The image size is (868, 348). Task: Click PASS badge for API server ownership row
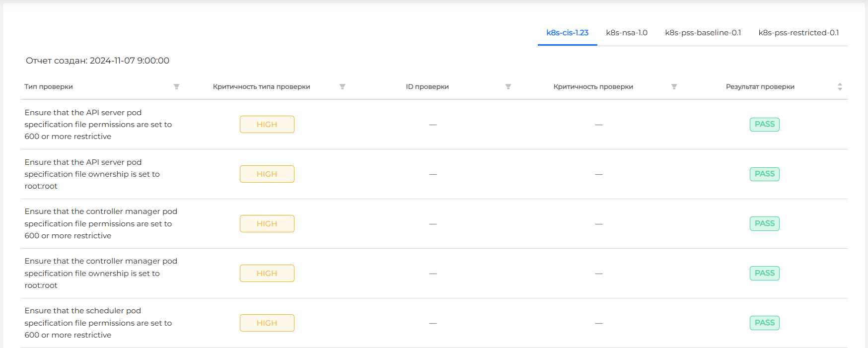pos(764,174)
